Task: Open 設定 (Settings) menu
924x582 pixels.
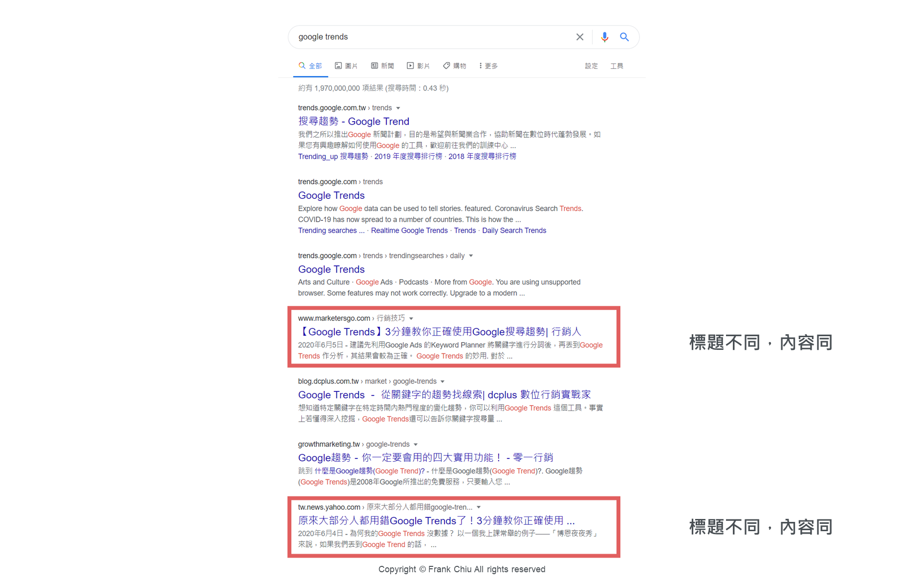Action: 591,66
